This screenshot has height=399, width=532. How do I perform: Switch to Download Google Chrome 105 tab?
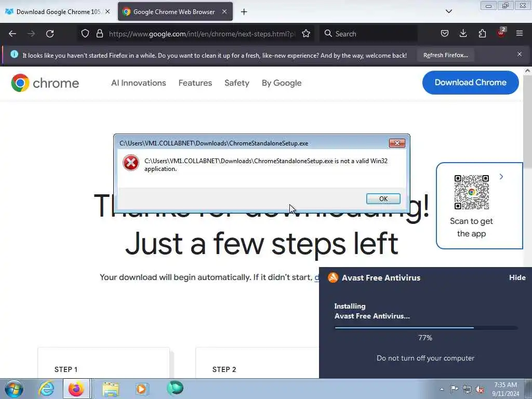click(x=58, y=11)
